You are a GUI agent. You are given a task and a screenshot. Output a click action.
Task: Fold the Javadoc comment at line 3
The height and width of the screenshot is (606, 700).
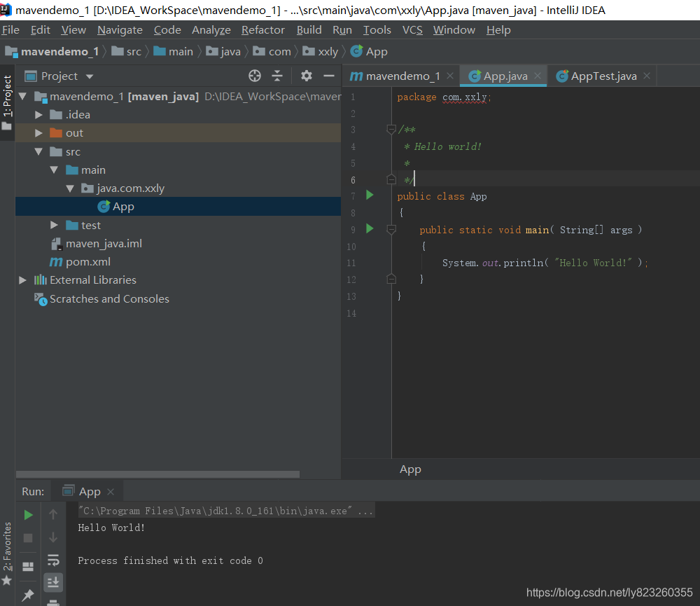pos(391,130)
